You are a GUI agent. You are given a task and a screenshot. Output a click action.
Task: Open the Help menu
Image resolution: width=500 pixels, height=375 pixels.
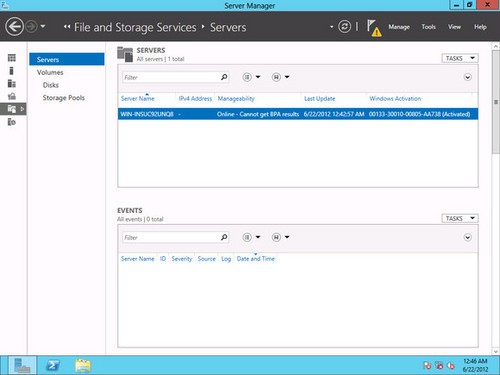480,27
